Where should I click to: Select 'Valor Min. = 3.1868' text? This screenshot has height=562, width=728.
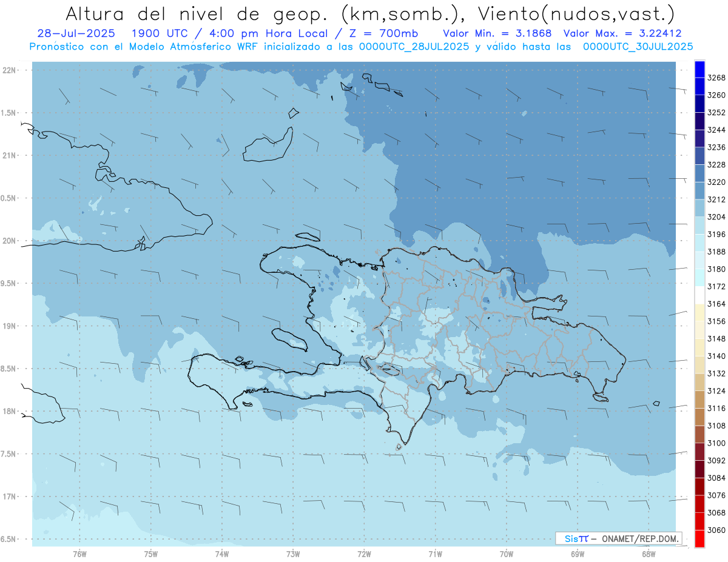497,33
